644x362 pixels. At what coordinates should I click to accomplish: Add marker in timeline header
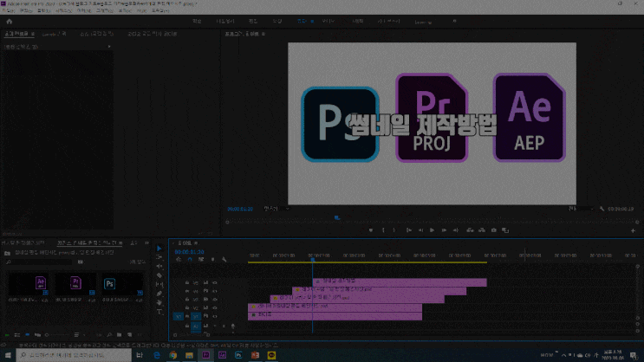coord(212,260)
